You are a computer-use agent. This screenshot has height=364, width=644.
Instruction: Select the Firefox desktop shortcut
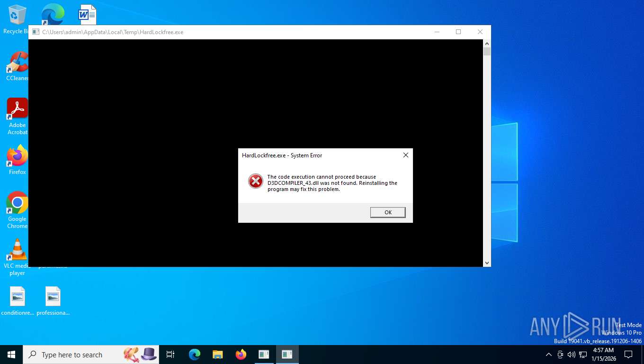pyautogui.click(x=17, y=160)
